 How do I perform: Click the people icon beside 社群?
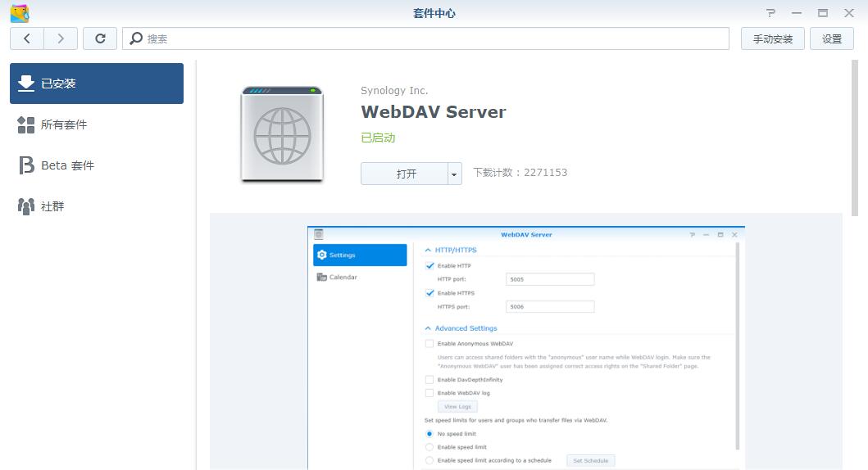click(x=26, y=206)
